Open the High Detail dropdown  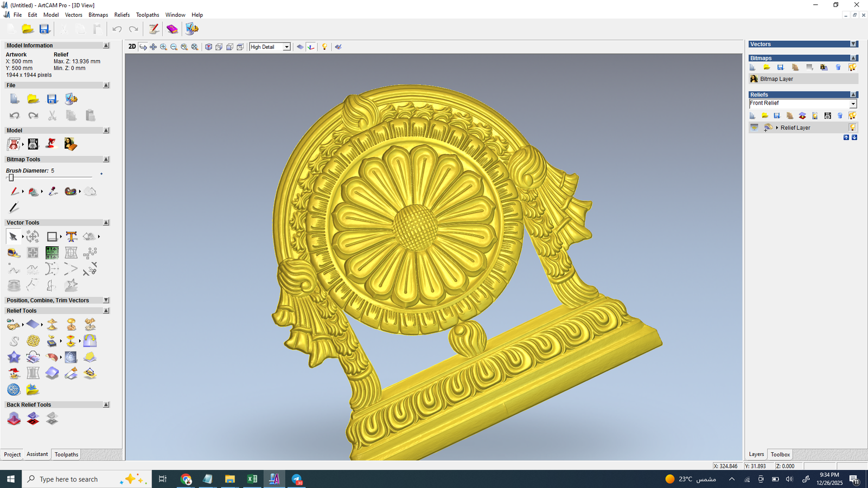pos(286,47)
